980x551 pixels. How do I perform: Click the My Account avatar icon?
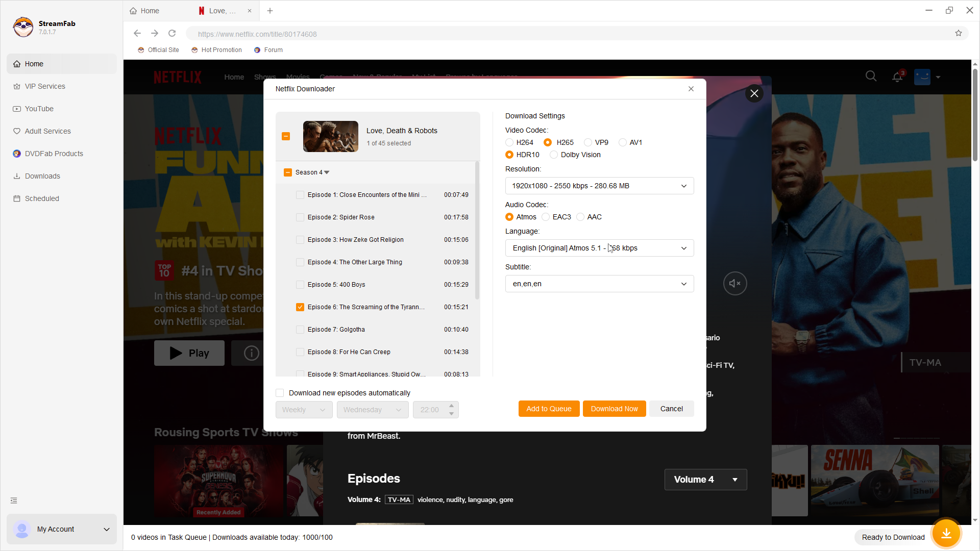22,529
